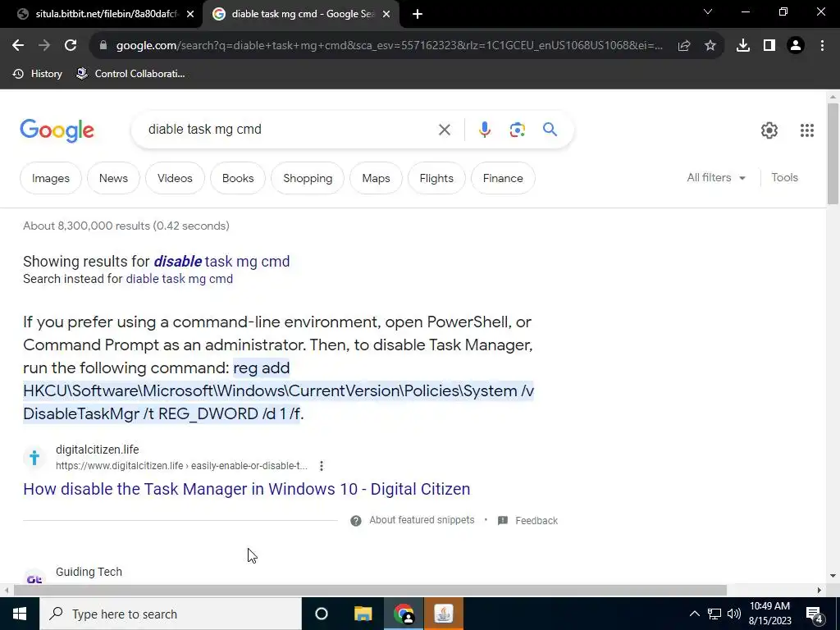Open the notification center icon
This screenshot has height=630, width=840.
(x=815, y=614)
